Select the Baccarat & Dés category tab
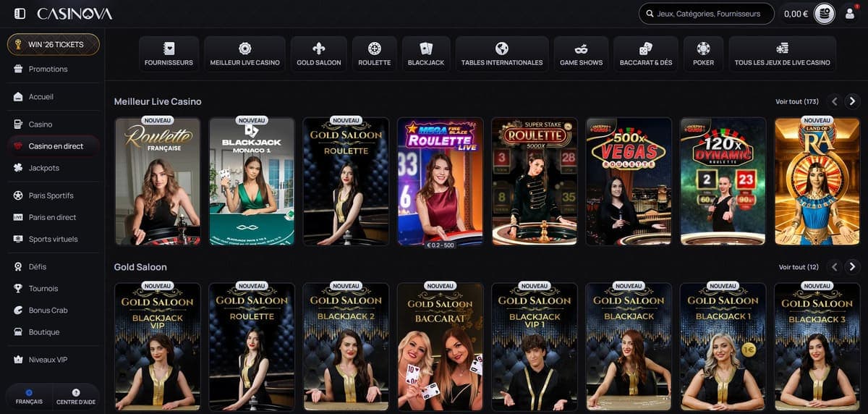Screen dimensions: 868x414 (646, 54)
